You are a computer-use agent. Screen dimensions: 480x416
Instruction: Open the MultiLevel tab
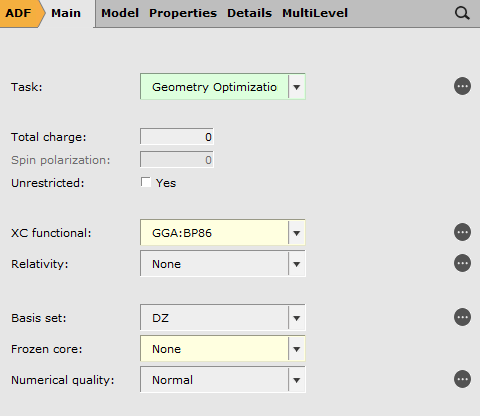point(315,13)
